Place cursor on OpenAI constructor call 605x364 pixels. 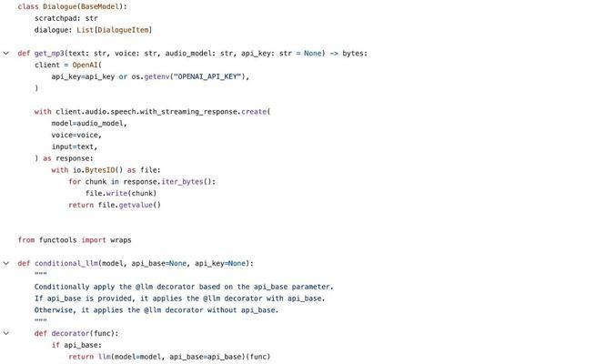[x=87, y=65]
